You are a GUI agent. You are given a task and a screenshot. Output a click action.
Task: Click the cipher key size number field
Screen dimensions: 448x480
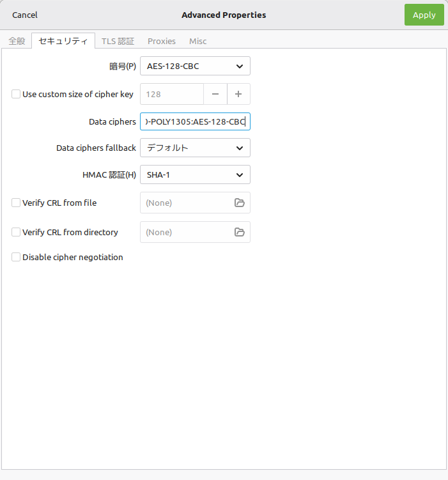(172, 94)
